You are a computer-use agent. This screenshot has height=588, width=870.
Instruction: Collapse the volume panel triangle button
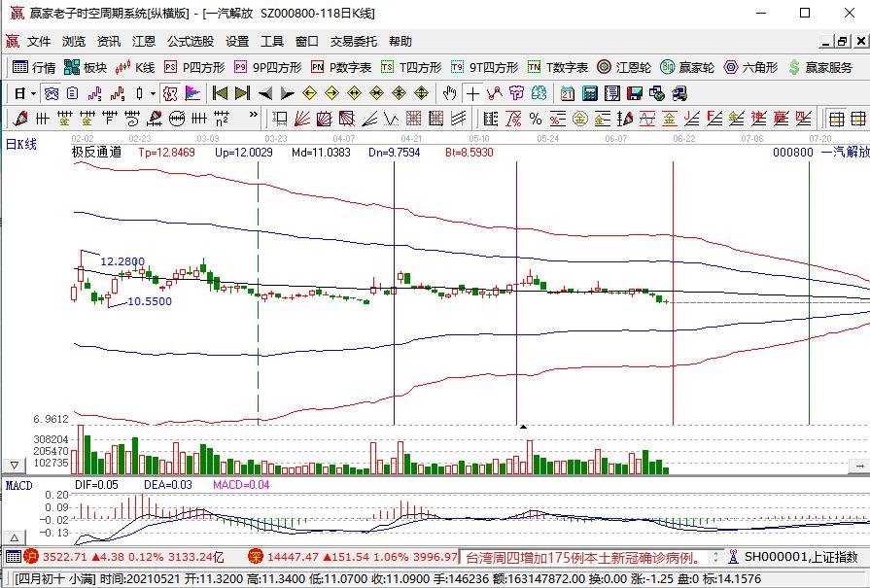point(14,465)
